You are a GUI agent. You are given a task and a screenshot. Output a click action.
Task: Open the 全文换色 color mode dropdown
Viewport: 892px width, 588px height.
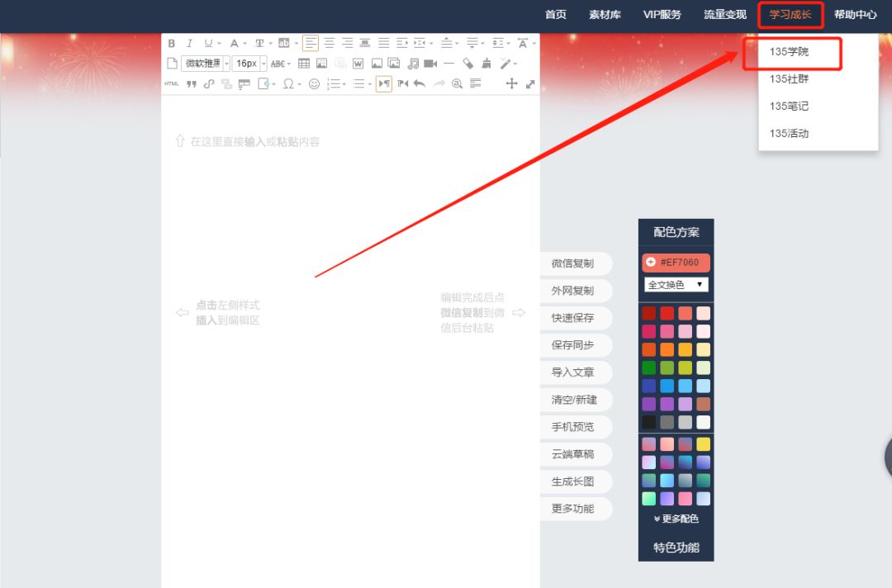tap(676, 284)
